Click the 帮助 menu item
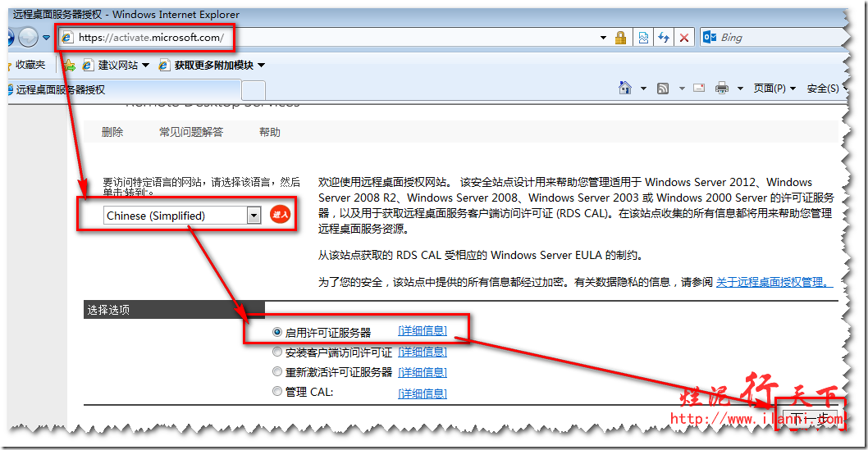The width and height of the screenshot is (868, 450). click(270, 132)
